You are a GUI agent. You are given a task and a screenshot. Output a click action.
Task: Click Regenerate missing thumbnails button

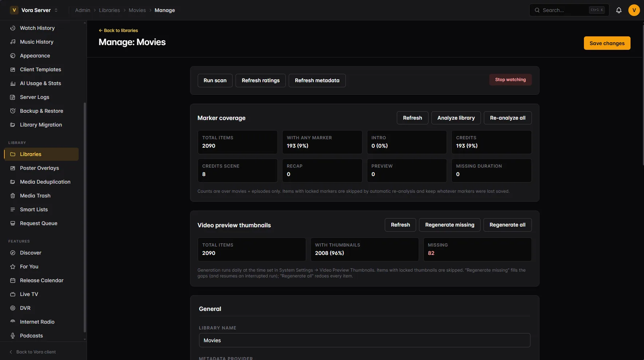pyautogui.click(x=450, y=225)
